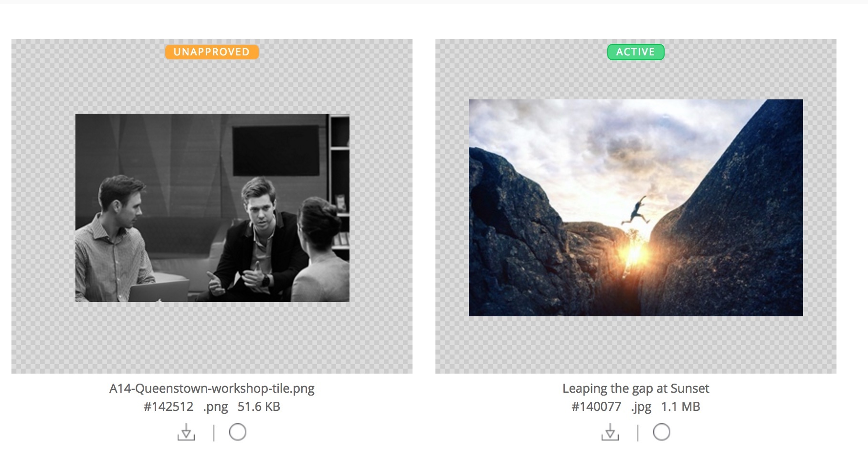Click the 1.1 MB file size text
This screenshot has height=473, width=868.
(681, 407)
